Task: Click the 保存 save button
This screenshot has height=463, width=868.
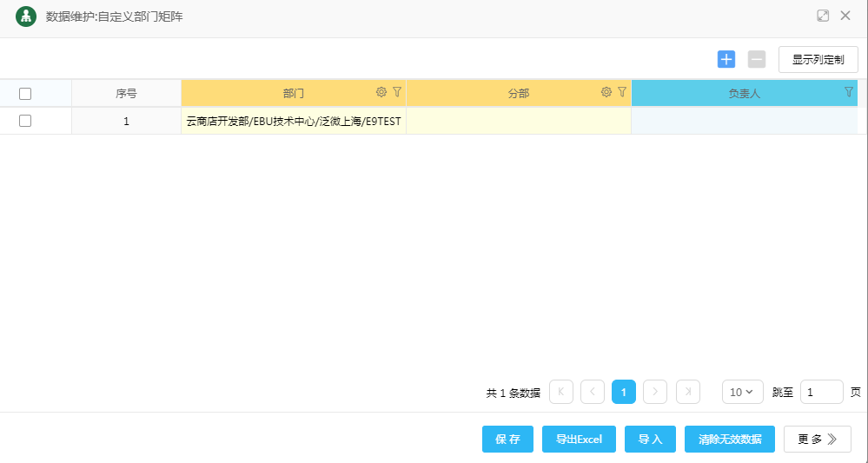Action: (x=507, y=440)
